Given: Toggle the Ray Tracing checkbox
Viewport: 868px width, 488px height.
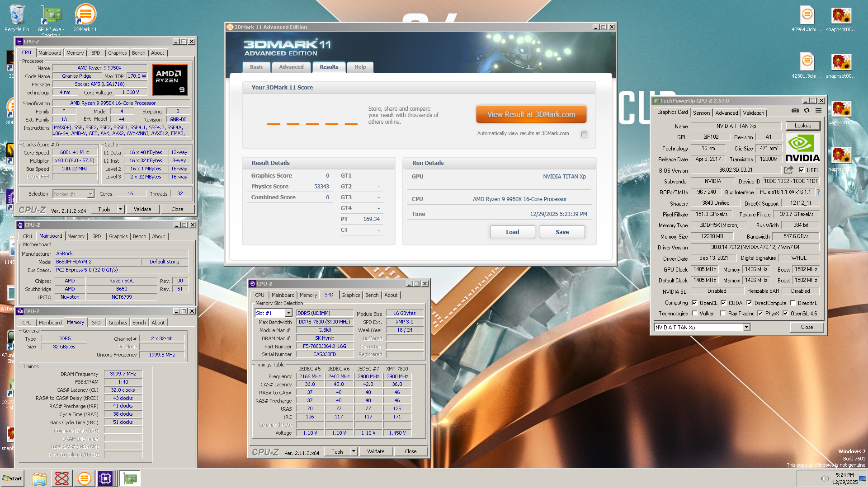Looking at the screenshot, I should 723,313.
